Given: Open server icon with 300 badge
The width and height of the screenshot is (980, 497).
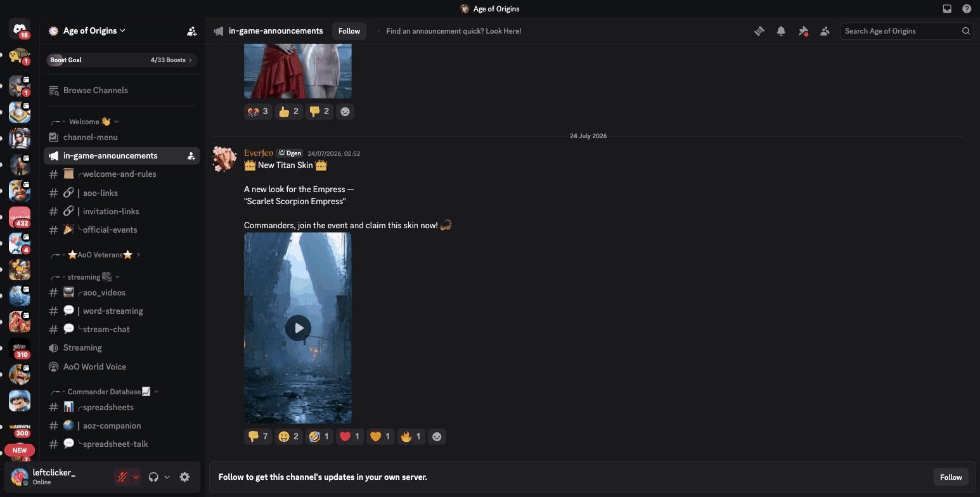Looking at the screenshot, I should (20, 427).
